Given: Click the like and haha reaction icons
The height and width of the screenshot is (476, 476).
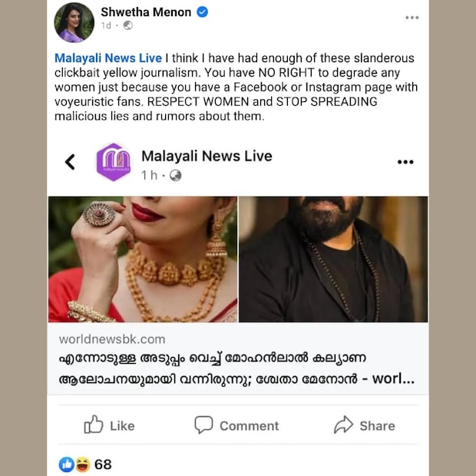Looking at the screenshot, I should [x=74, y=464].
